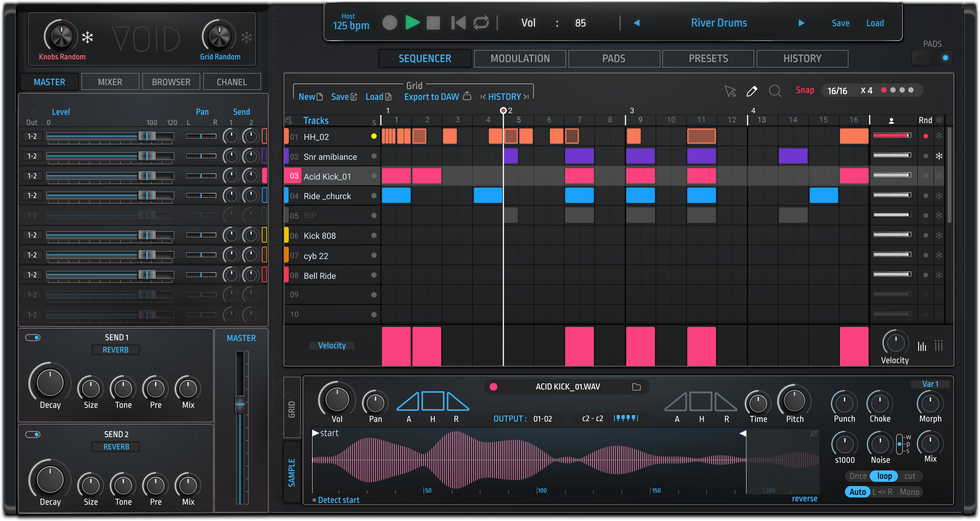Screen dimensions: 980x521
Task: Open the Var 1 variation selector
Action: [x=929, y=384]
